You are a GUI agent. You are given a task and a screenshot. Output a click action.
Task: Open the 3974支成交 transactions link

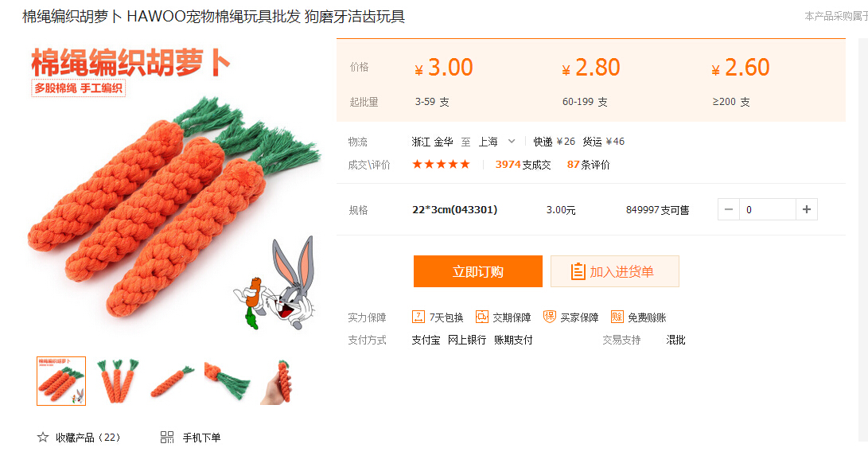524,165
